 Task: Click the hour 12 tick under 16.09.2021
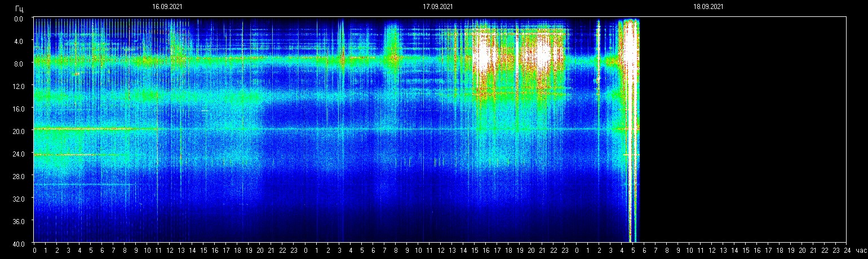[170, 251]
